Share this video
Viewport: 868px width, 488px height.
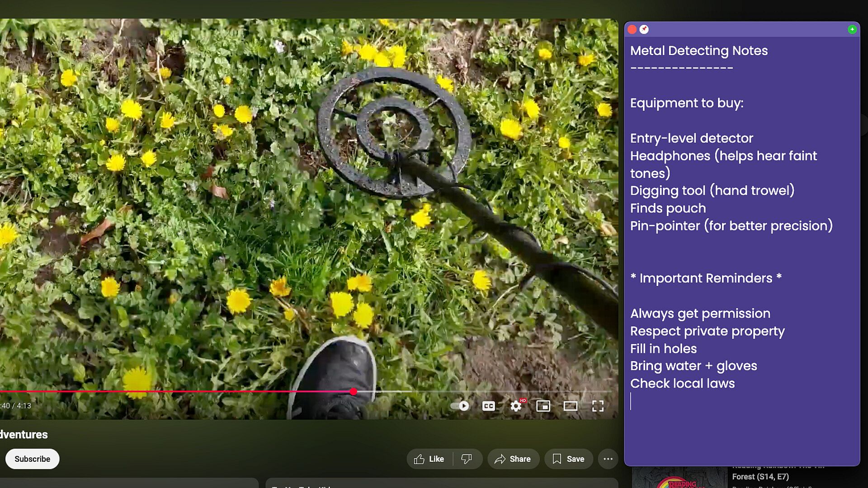[513, 459]
